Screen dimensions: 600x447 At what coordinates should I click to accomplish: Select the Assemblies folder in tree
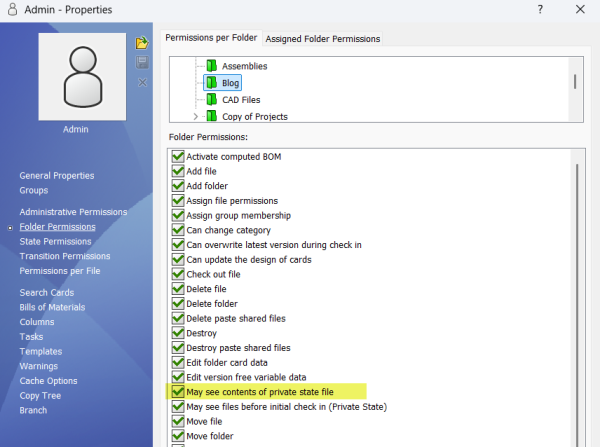245,66
